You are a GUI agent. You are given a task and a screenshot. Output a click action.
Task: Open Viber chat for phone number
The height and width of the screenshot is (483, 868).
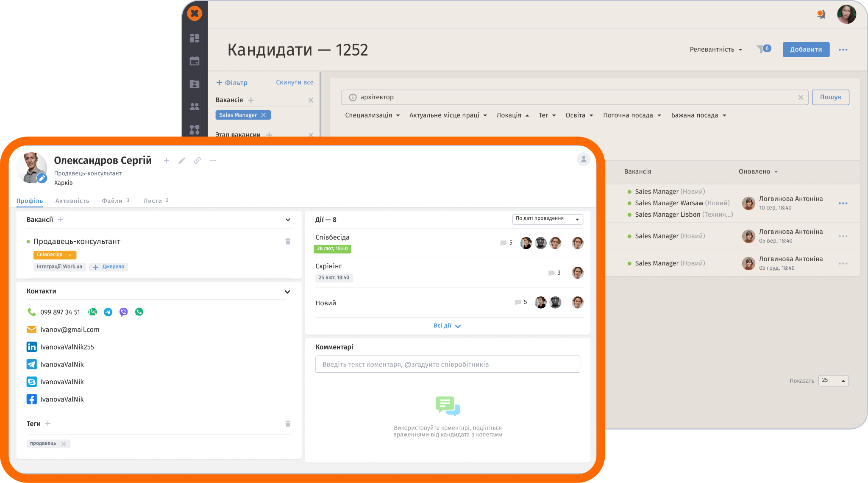pyautogui.click(x=123, y=312)
